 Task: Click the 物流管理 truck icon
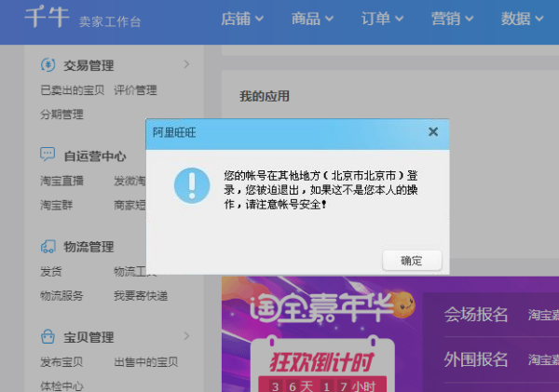click(x=48, y=246)
